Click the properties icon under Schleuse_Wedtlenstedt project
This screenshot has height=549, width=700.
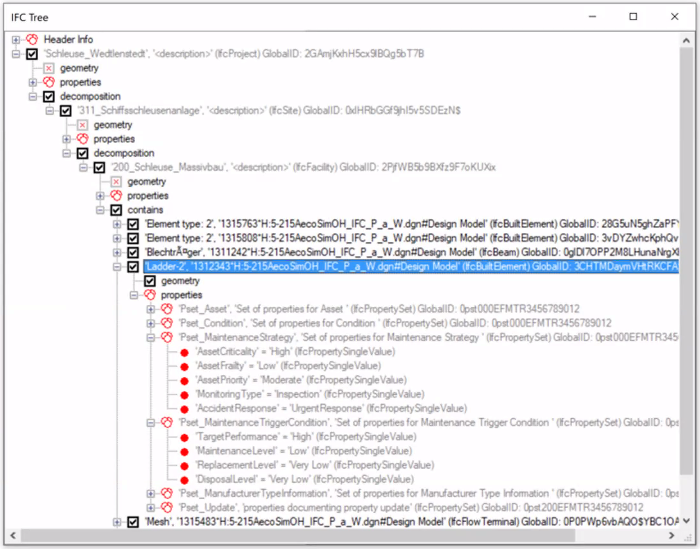pos(49,82)
